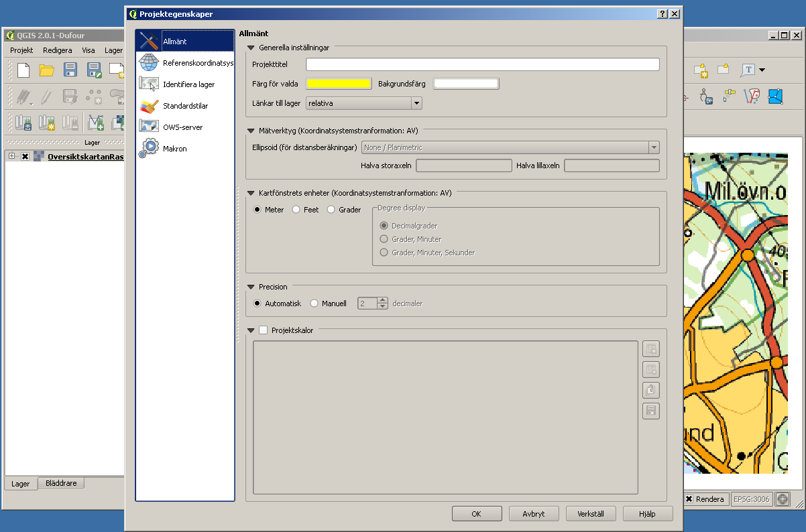Click the CRS status globe icon
The width and height of the screenshot is (806, 532).
coord(783,499)
